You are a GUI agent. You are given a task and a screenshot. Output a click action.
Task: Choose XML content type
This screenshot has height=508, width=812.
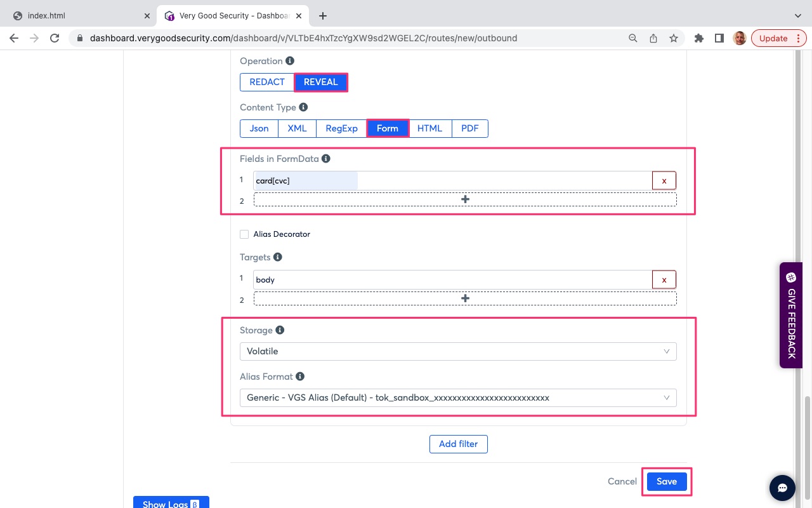point(297,128)
